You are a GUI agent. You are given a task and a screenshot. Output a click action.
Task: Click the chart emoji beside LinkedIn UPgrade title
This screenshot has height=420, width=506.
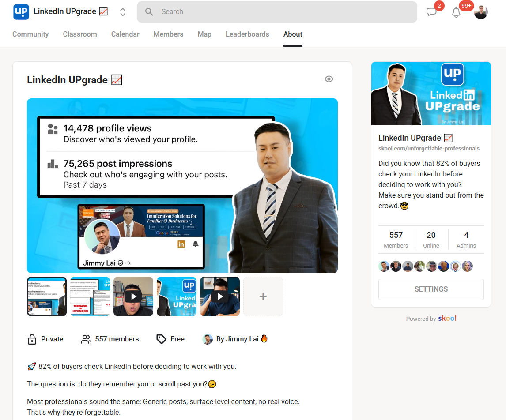coord(117,79)
